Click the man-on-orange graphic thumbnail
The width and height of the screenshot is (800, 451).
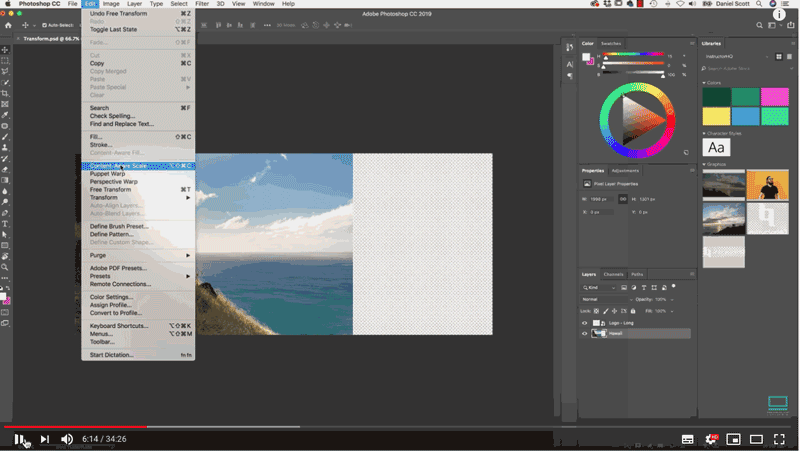click(x=767, y=185)
